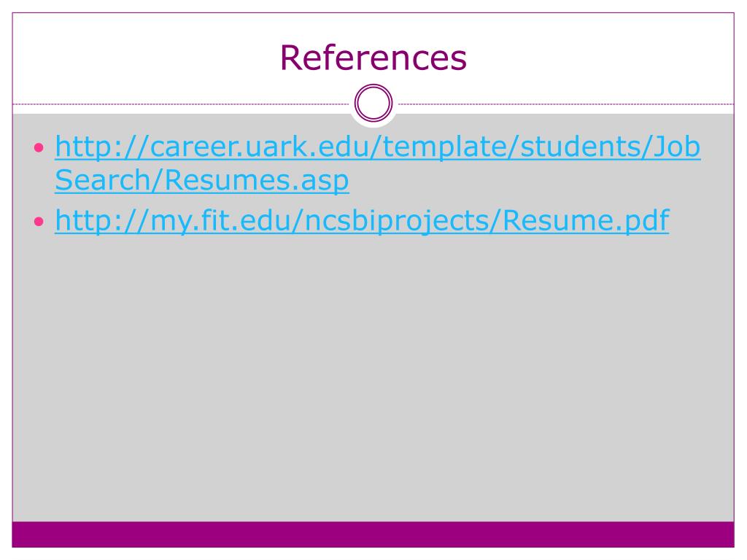Click the pink bullet beside my.fit.edu link
The image size is (747, 560).
click(39, 222)
